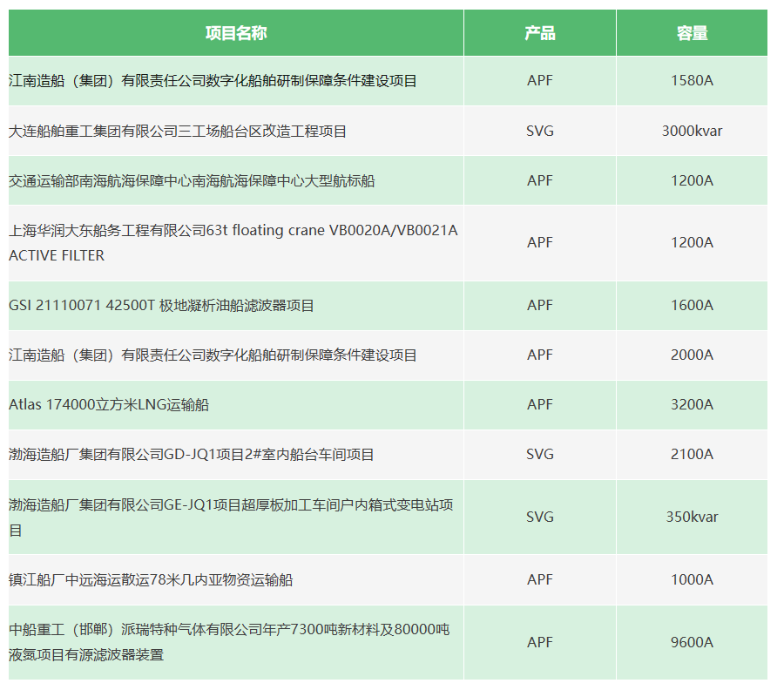
Task: Click APF in the 9600A row
Action: (x=540, y=642)
